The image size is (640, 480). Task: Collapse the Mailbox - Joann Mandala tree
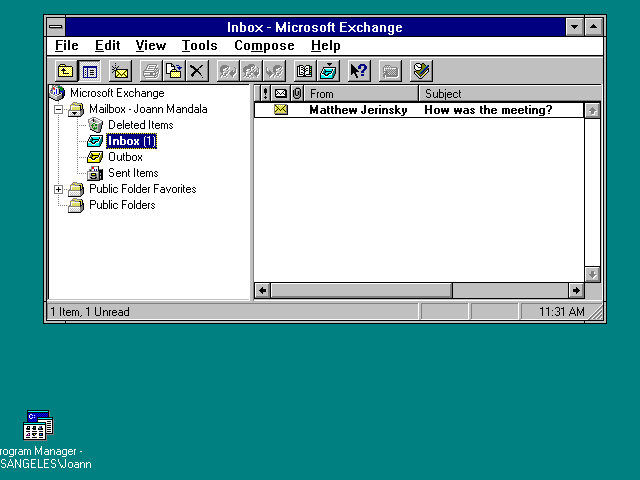(58, 109)
